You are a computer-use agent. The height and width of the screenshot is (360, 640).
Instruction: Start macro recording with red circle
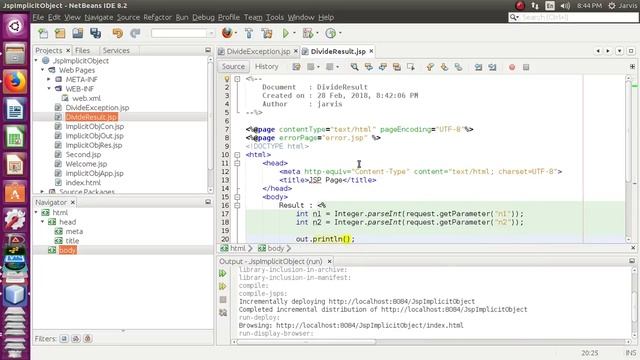pyautogui.click(x=512, y=67)
